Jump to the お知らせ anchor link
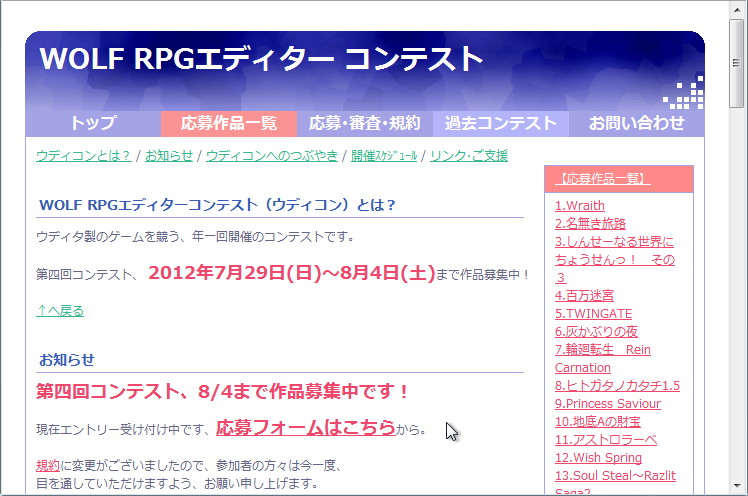 point(169,155)
